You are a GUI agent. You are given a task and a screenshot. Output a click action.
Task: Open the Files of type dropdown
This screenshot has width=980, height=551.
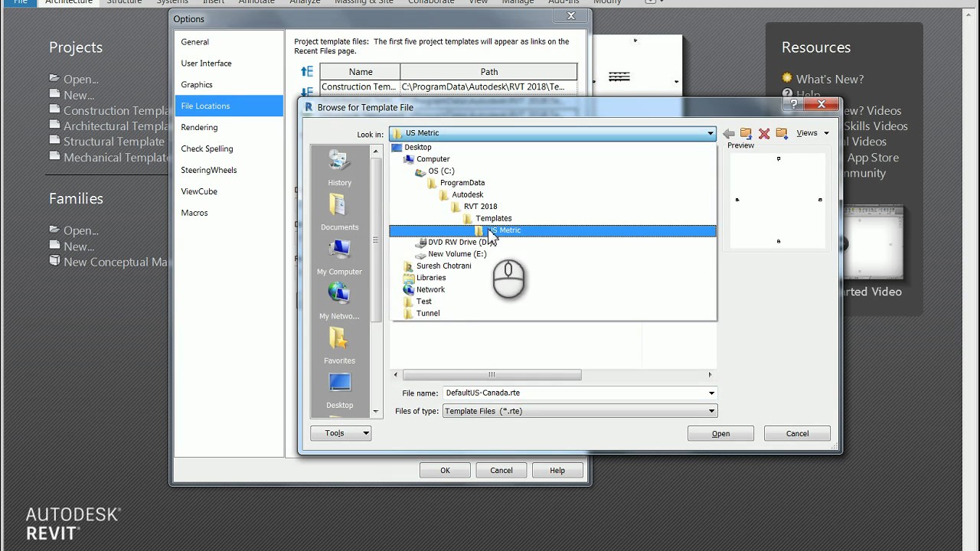(580, 411)
